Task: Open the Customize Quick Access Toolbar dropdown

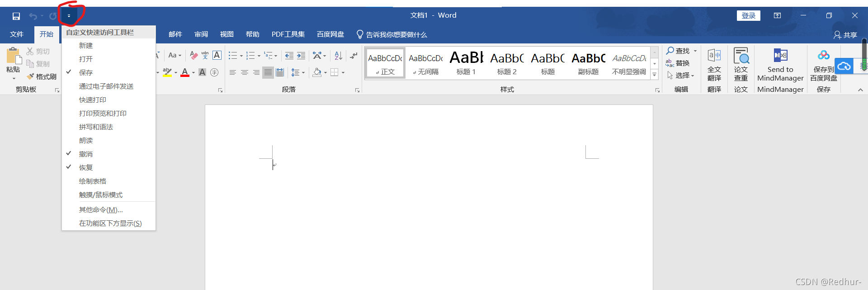Action: click(69, 16)
